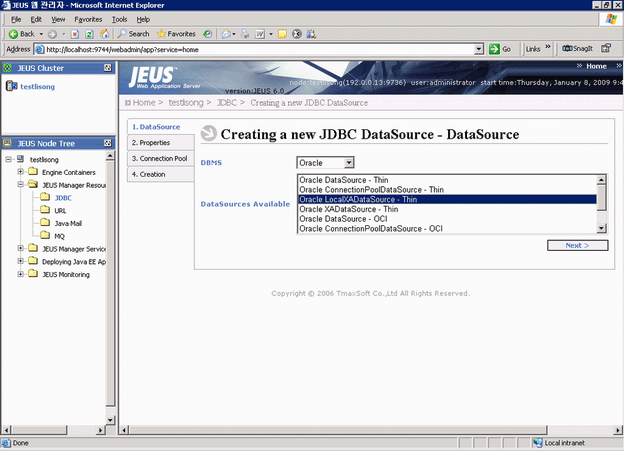Click the Engine Containers folder icon

point(33,172)
